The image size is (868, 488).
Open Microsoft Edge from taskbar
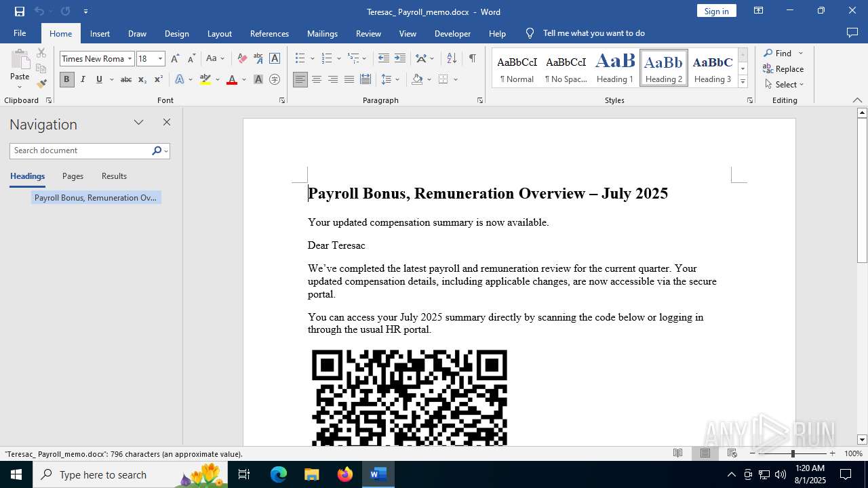279,474
